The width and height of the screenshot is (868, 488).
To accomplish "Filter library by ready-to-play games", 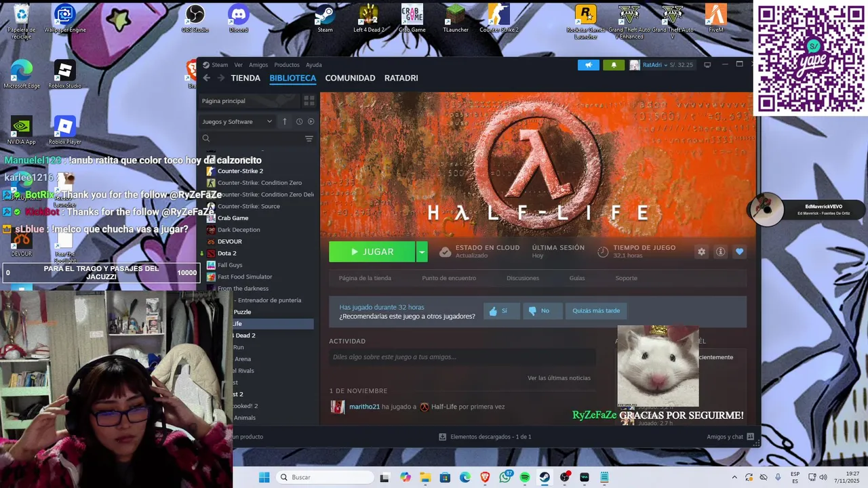I will [311, 121].
